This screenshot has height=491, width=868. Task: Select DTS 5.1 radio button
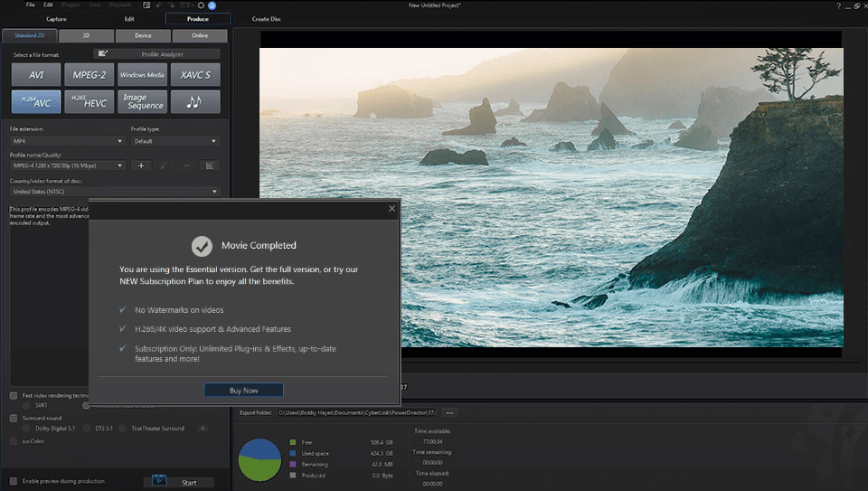(86, 428)
